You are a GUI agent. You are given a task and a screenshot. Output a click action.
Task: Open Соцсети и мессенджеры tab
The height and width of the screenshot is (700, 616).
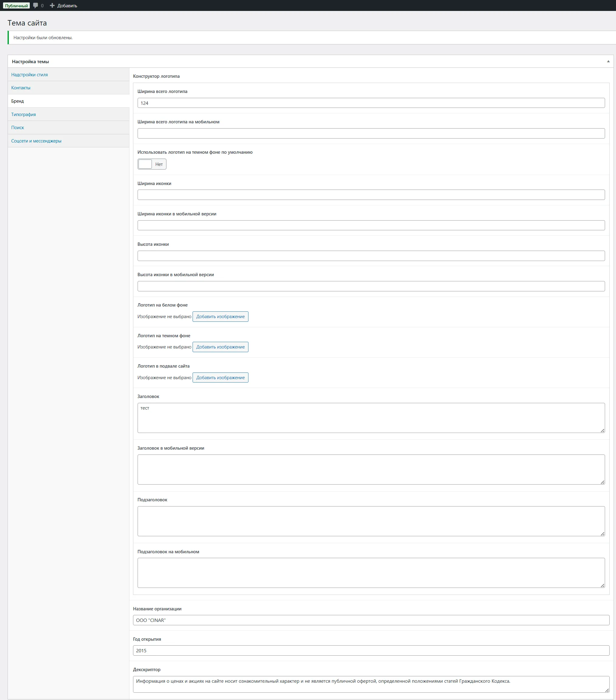pos(36,141)
